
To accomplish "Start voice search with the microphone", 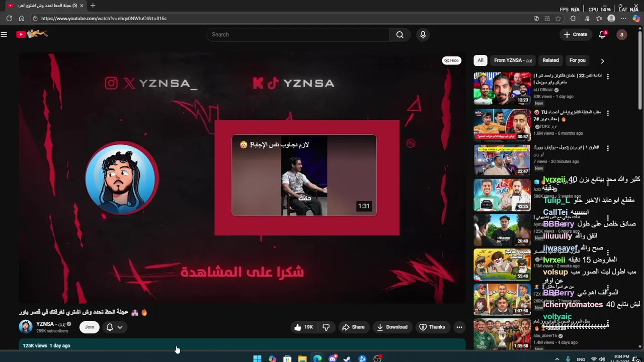I will (x=423, y=35).
